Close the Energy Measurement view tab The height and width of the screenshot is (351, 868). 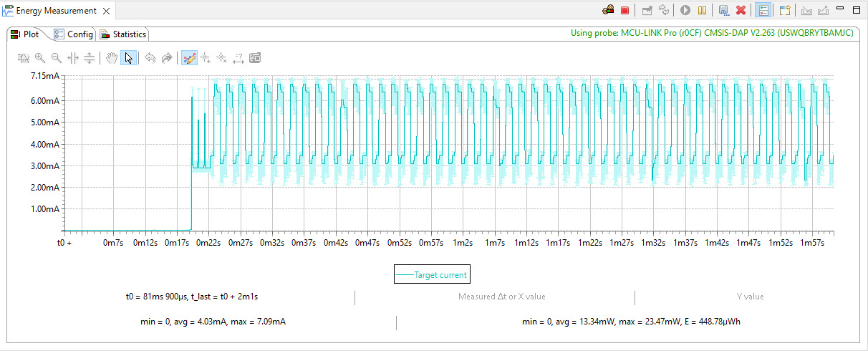click(106, 11)
